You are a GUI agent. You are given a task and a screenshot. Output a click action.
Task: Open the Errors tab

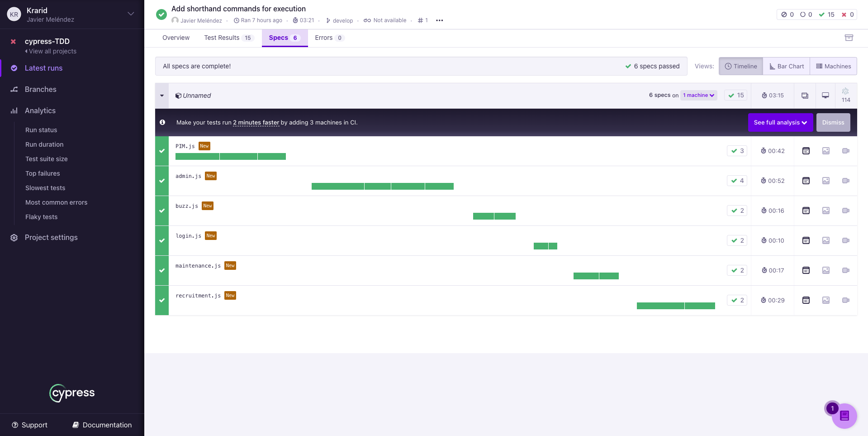pyautogui.click(x=330, y=38)
